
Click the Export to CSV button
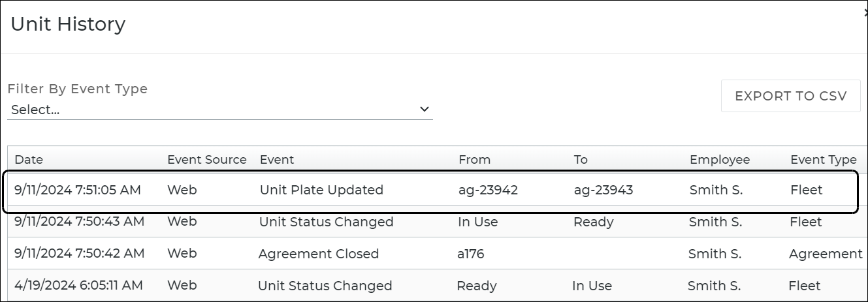click(x=790, y=96)
